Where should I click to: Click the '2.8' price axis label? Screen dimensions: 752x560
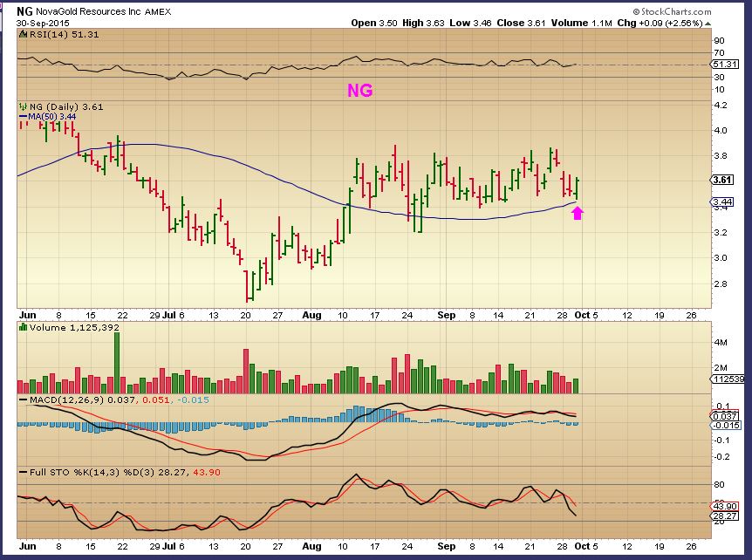[721, 283]
